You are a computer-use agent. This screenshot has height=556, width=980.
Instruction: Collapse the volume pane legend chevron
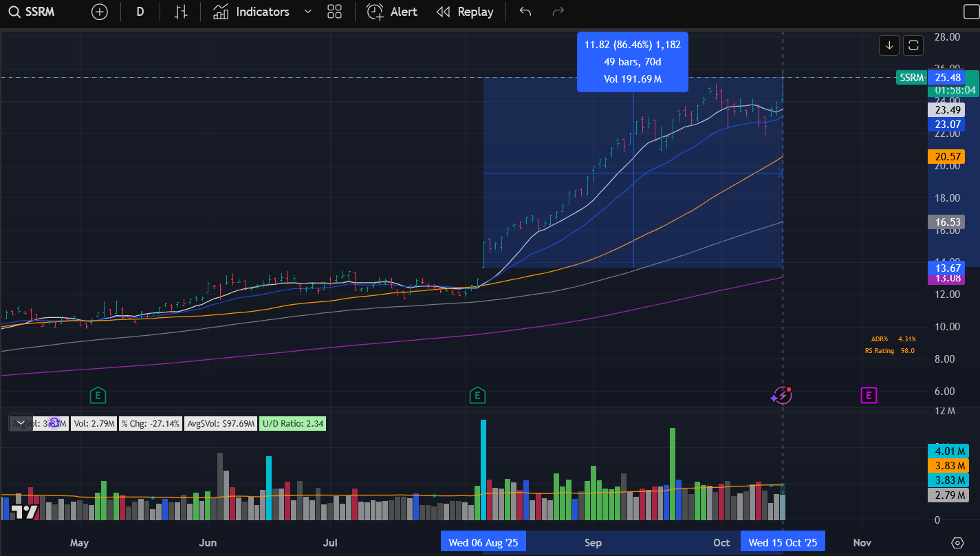pos(21,423)
